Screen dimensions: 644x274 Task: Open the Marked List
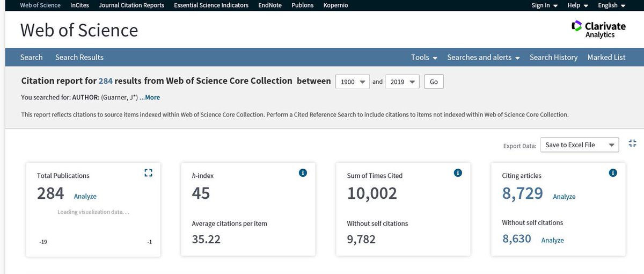pos(606,57)
